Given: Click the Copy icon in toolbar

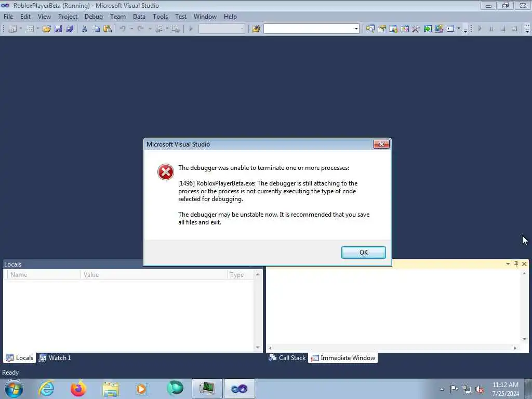Looking at the screenshot, I should 96,29.
